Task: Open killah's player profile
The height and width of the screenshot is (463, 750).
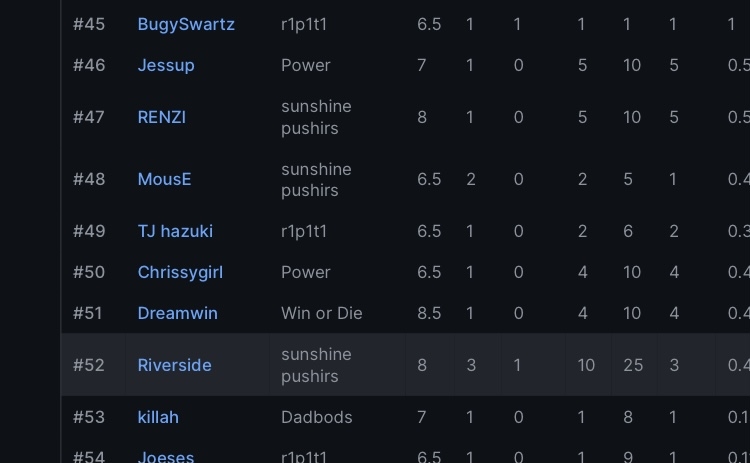Action: [x=158, y=417]
